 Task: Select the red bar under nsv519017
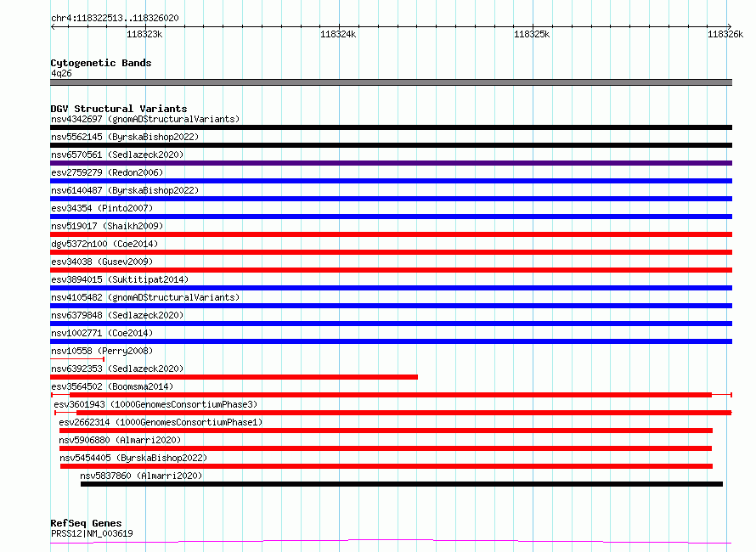point(391,234)
